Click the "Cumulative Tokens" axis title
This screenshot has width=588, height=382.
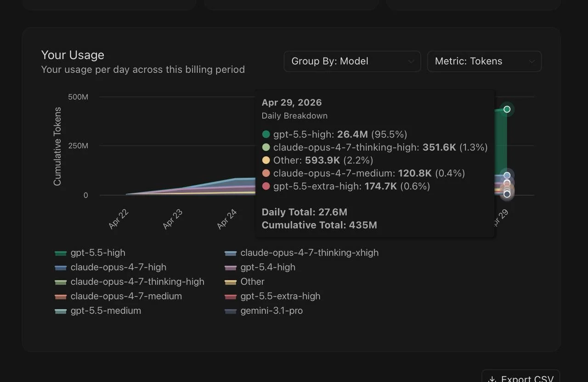(x=57, y=146)
